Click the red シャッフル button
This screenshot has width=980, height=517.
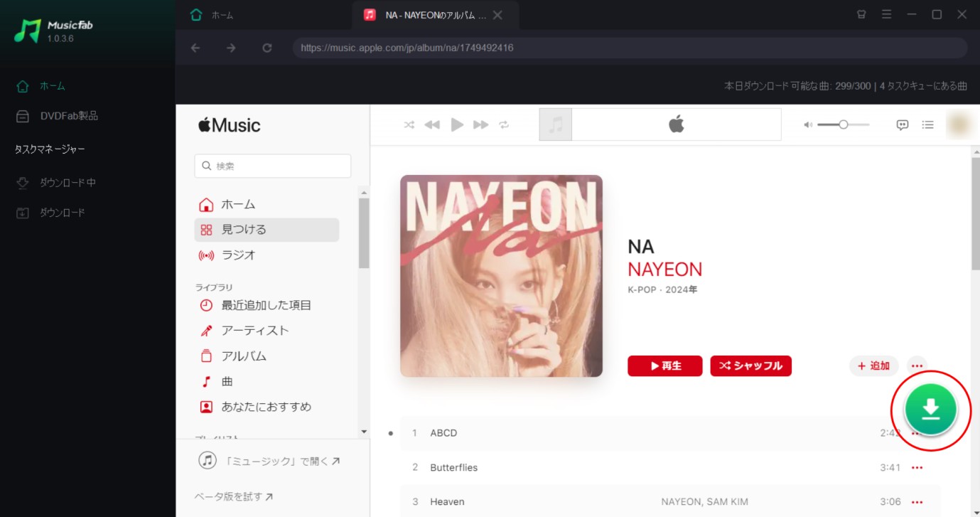click(751, 366)
